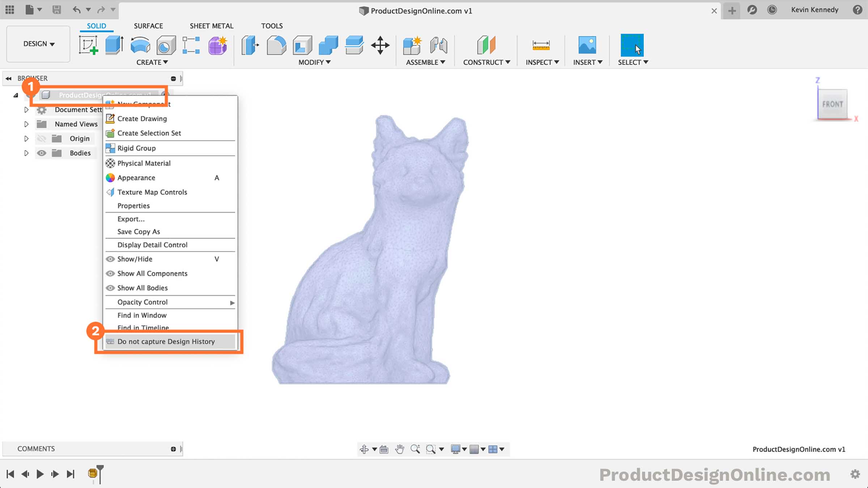868x488 pixels.
Task: Click the Shell tool icon
Action: (x=302, y=45)
